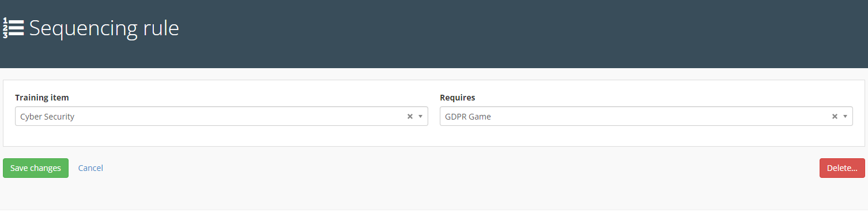Image resolution: width=868 pixels, height=216 pixels.
Task: Open the GDPR Game combo box
Action: [x=646, y=116]
